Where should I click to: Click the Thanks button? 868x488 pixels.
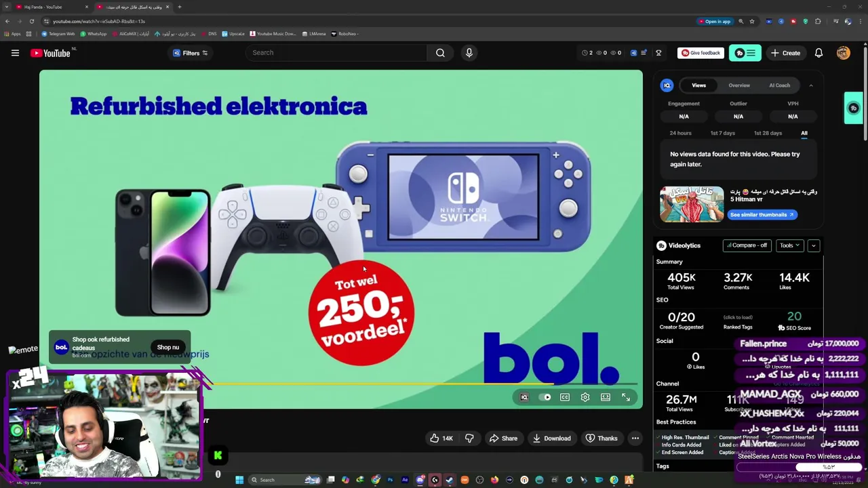pyautogui.click(x=601, y=439)
